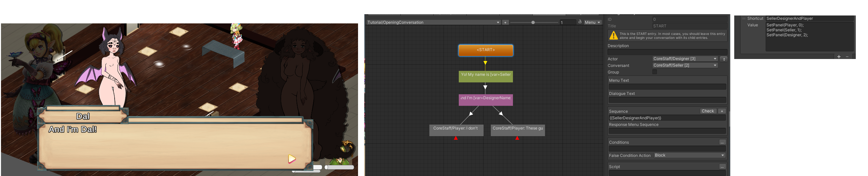Viewport: 868px width, 176px height.
Task: Click the Menu Text input field
Action: point(667,87)
